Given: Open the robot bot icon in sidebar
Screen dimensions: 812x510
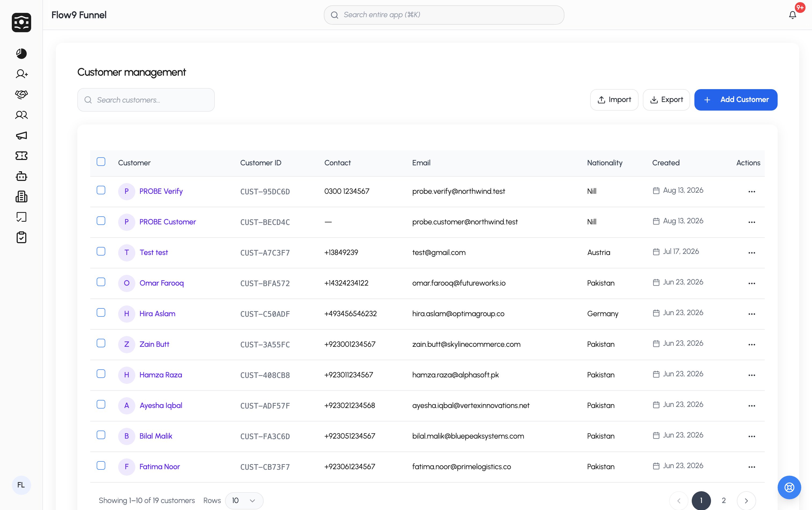Looking at the screenshot, I should [x=21, y=176].
